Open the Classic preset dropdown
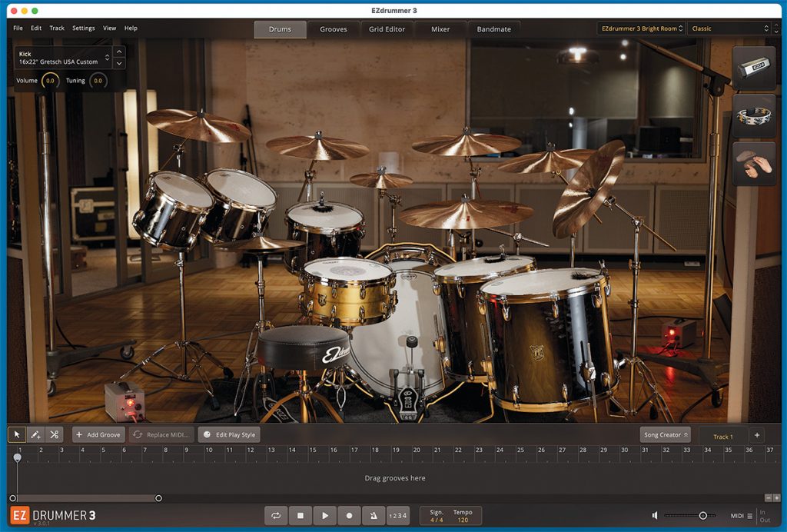The image size is (787, 532). [x=729, y=28]
